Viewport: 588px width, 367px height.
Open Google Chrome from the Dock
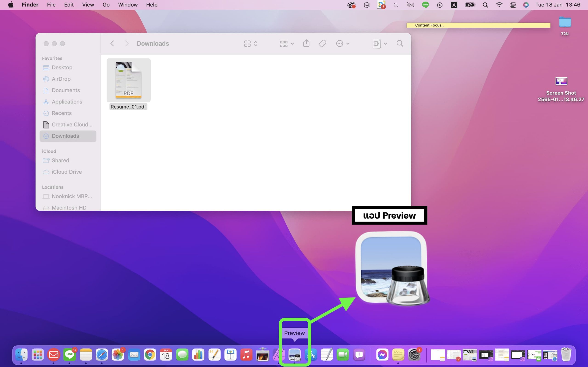click(150, 355)
